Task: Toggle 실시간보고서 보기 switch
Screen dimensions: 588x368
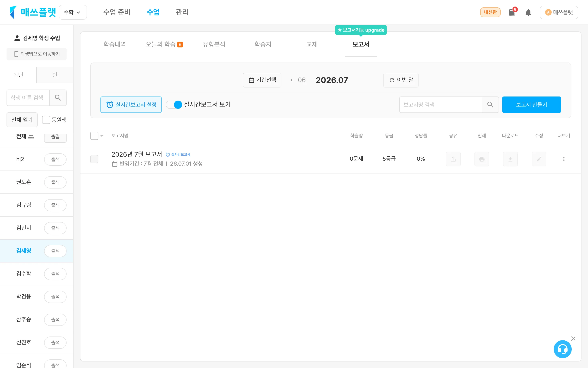Action: [174, 105]
